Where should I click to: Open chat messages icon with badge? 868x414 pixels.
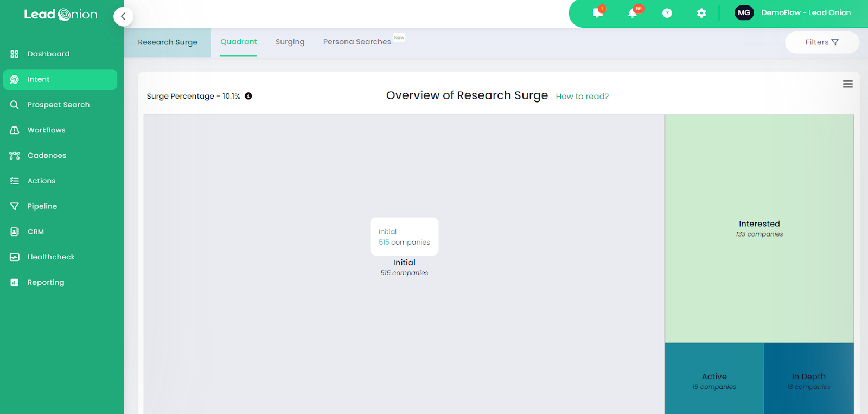[598, 12]
